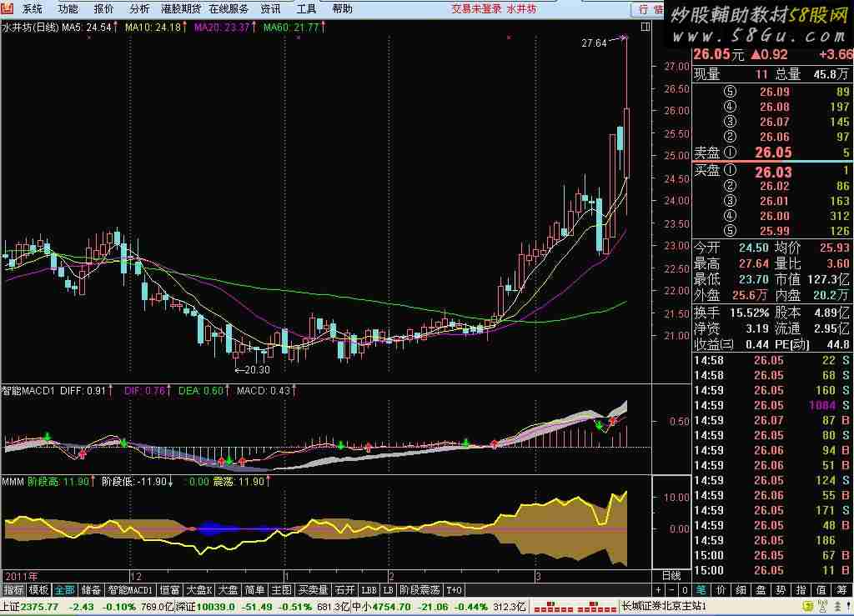Select the 势 tab in quote panel
Viewport: 854px width, 616px height.
pyautogui.click(x=781, y=590)
